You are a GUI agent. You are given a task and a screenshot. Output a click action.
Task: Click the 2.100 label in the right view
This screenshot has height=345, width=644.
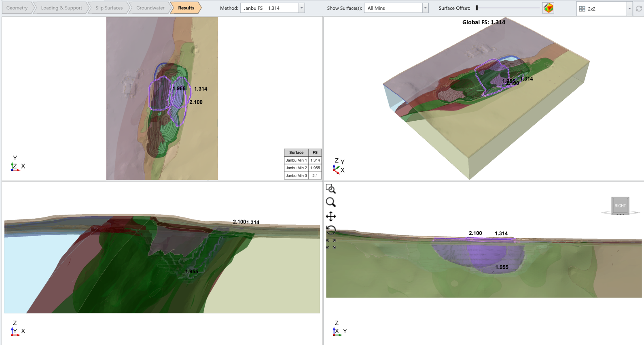click(475, 233)
